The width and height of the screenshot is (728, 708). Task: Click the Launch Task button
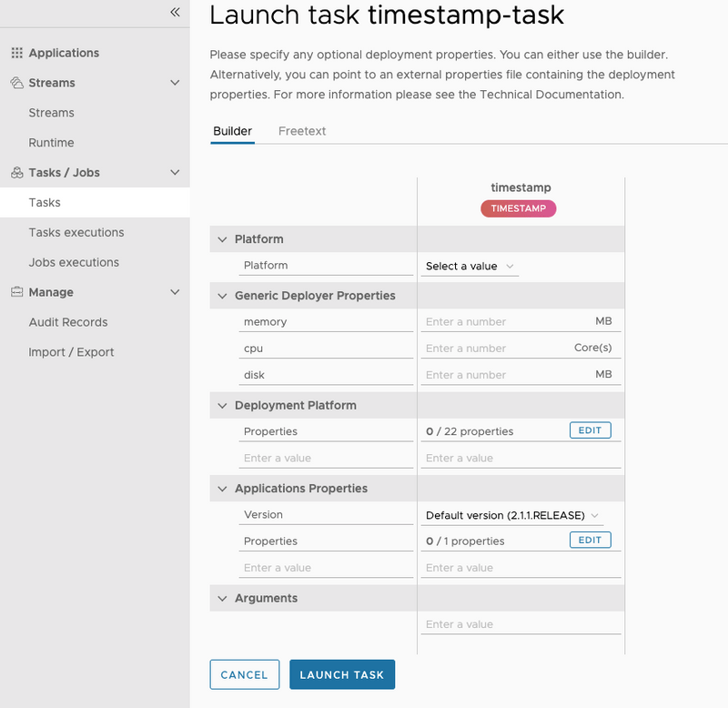pyautogui.click(x=342, y=674)
